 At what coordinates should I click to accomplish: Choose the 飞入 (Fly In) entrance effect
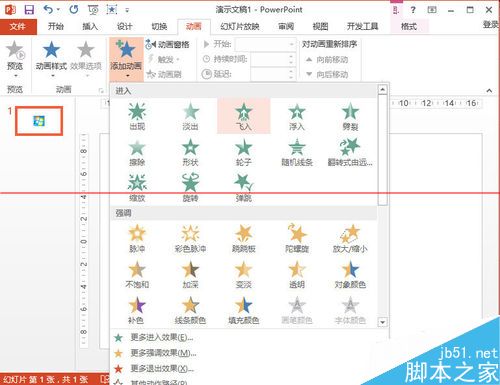[x=244, y=116]
